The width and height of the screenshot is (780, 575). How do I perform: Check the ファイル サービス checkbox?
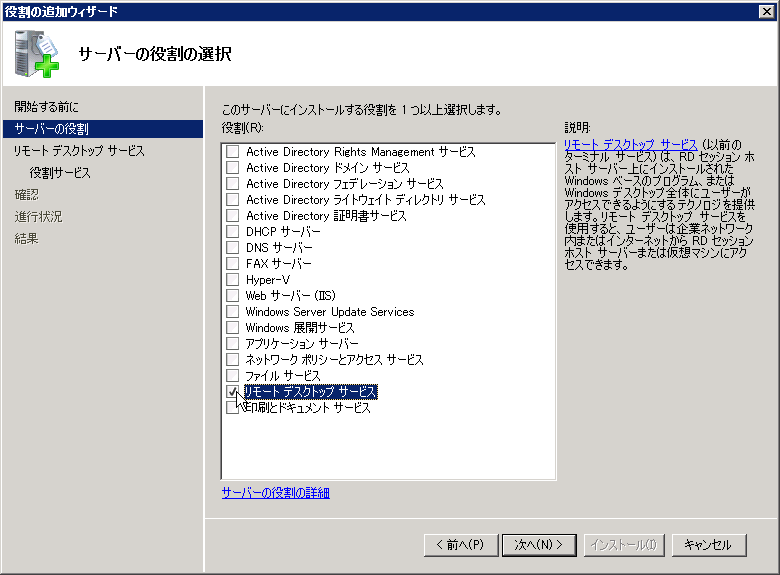click(232, 375)
